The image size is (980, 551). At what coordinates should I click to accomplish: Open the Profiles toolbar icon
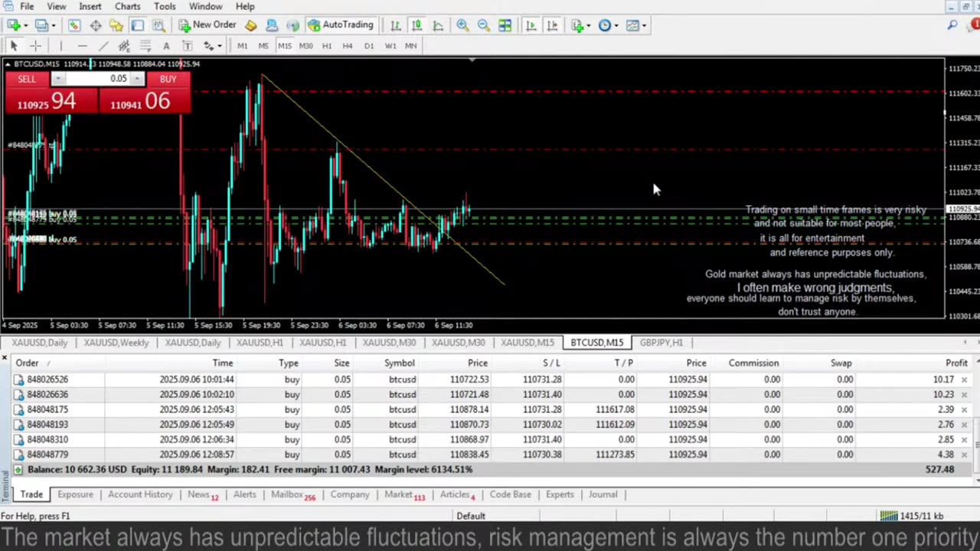pos(41,25)
